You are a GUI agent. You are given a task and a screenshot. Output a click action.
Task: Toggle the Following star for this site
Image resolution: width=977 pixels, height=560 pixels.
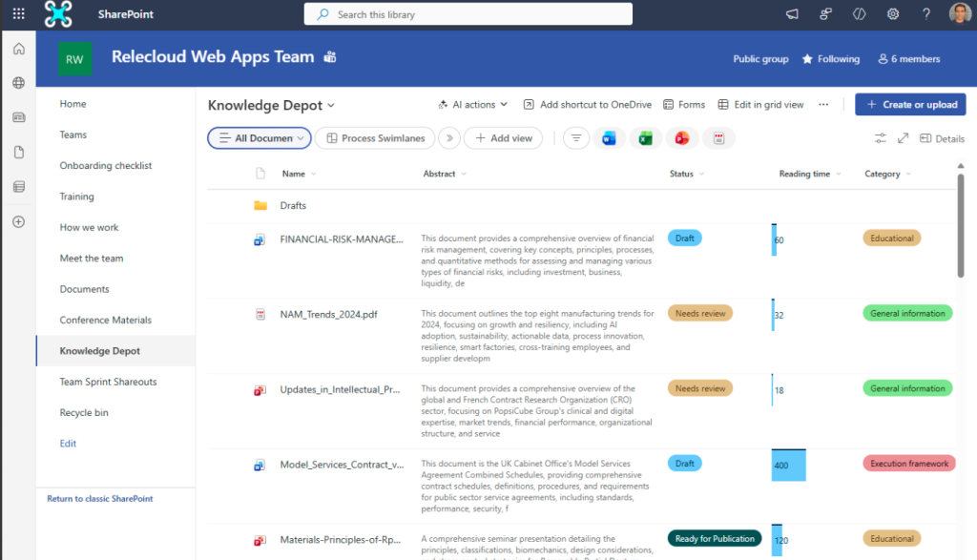[830, 59]
